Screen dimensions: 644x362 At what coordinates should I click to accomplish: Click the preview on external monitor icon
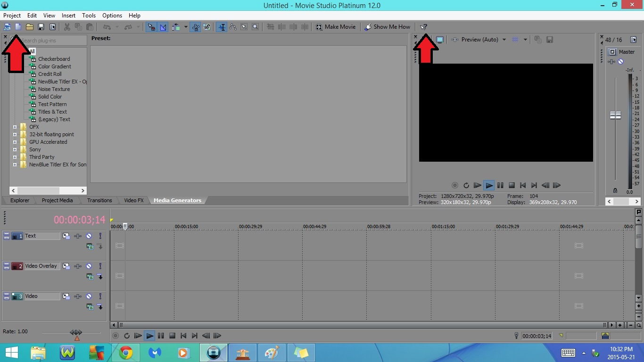(440, 40)
